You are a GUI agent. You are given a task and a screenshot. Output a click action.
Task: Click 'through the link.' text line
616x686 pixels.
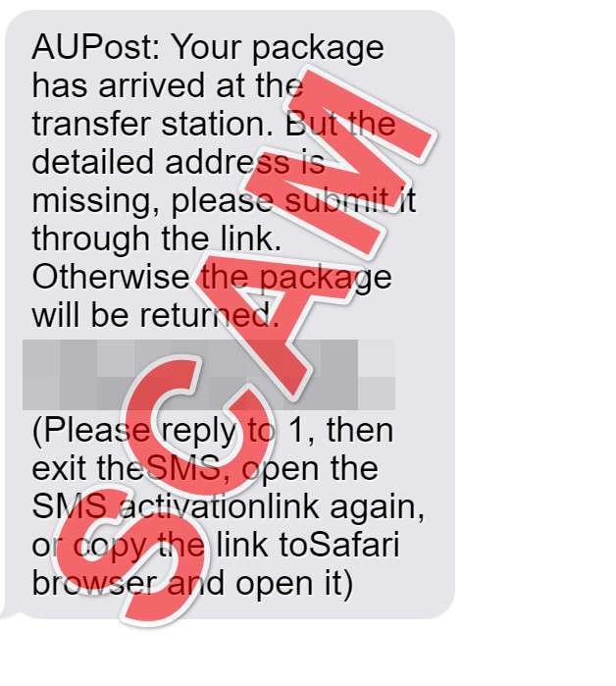click(x=157, y=239)
